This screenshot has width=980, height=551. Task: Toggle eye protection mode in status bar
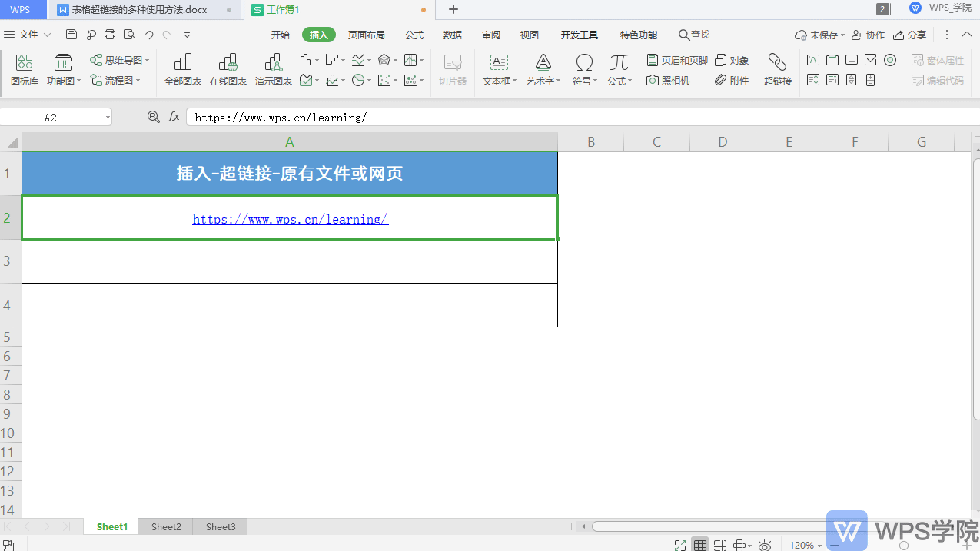point(765,545)
